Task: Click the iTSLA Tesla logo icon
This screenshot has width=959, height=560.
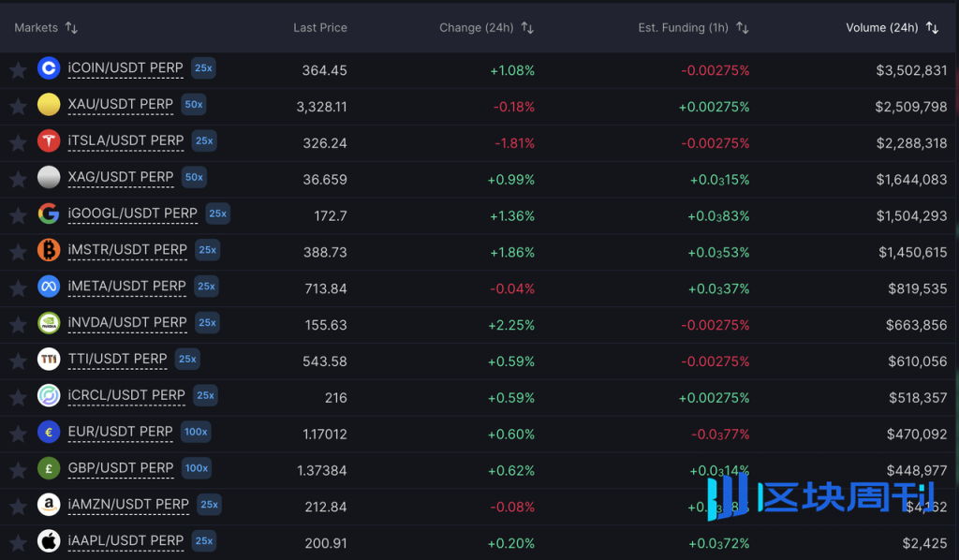Action: coord(49,140)
